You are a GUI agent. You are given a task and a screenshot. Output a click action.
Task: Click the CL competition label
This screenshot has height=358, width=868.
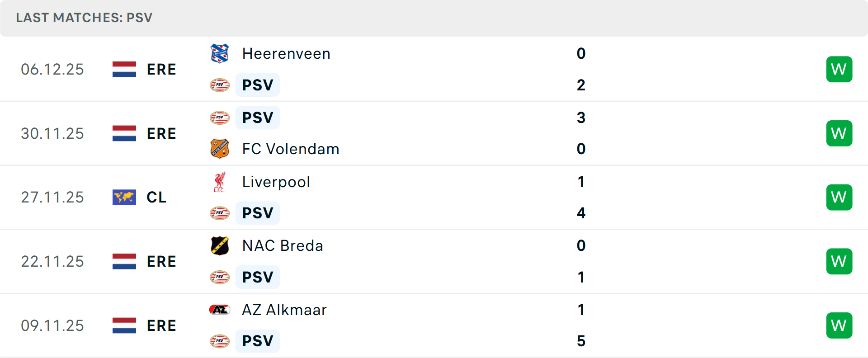pos(156,197)
